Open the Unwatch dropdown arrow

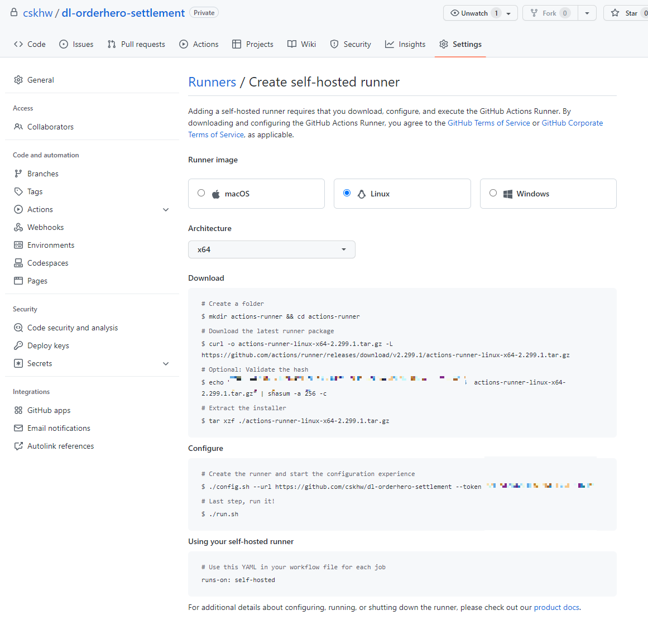coord(508,13)
